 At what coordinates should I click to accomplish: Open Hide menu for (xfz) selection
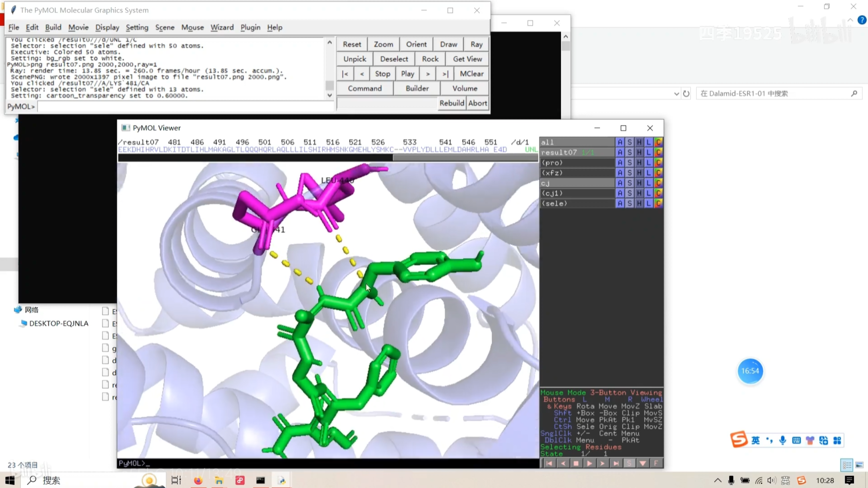point(639,173)
